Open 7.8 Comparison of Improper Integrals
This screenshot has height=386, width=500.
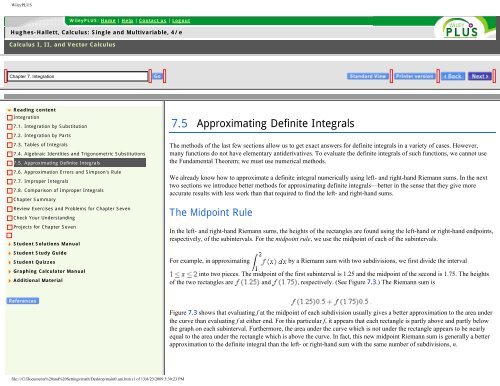click(x=59, y=190)
